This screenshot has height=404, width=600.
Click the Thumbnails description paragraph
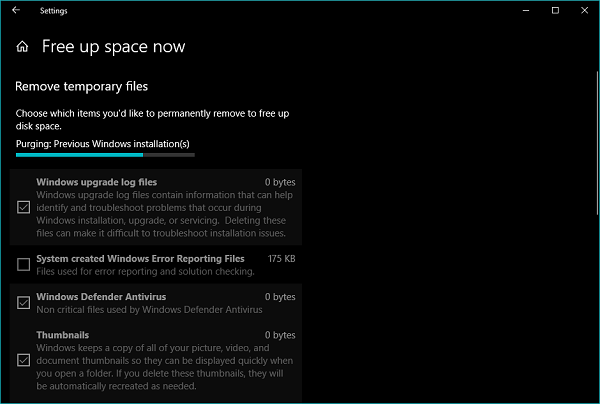click(x=165, y=366)
